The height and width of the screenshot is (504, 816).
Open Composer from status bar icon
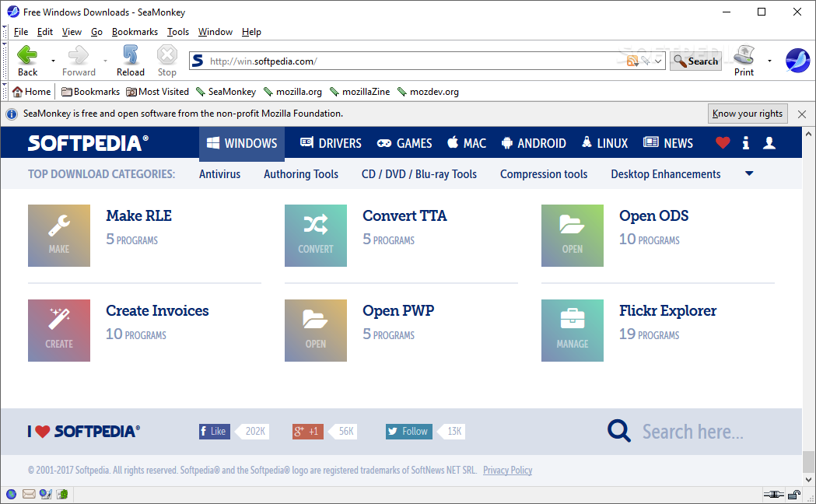coord(46,494)
